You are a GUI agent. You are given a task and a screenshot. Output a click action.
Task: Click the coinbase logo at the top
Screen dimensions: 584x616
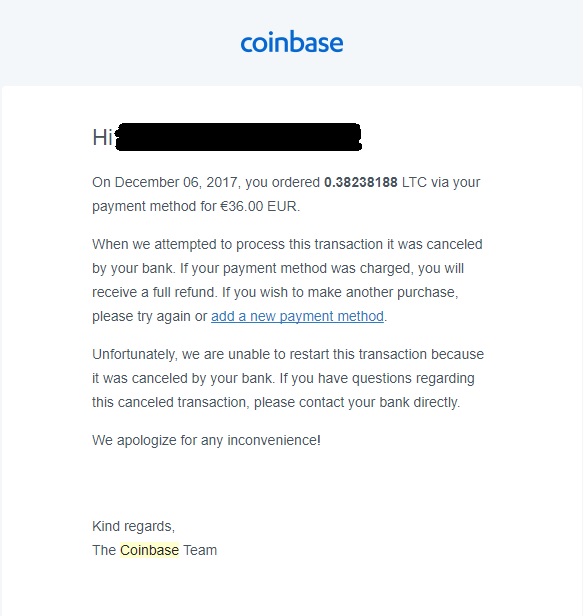click(x=292, y=42)
